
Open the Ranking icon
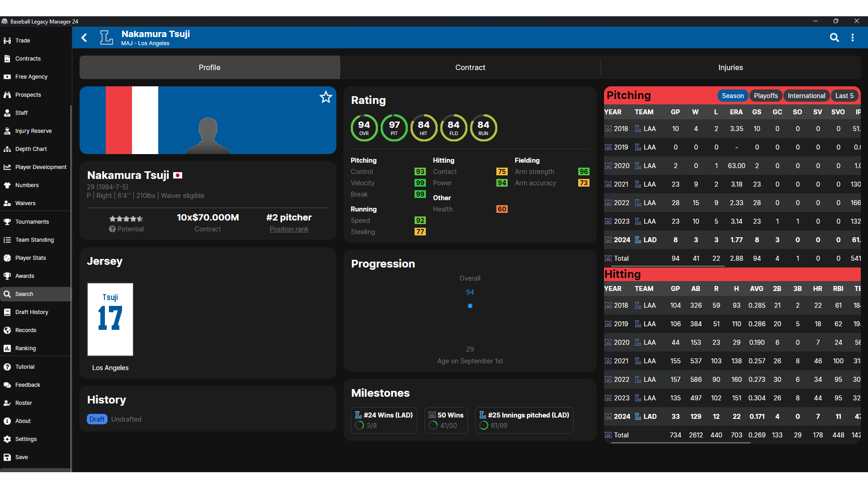point(7,348)
